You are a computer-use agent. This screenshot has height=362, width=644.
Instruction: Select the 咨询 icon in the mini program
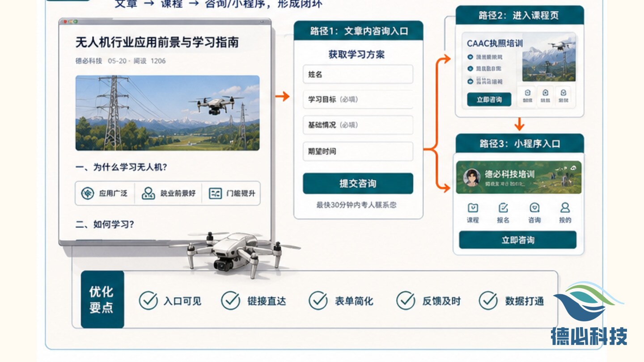pyautogui.click(x=534, y=208)
